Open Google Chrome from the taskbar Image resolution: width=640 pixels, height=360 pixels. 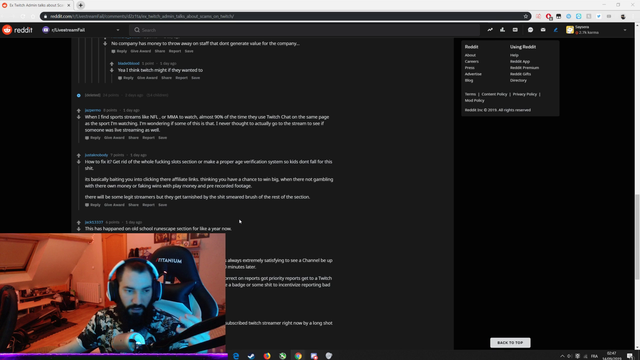[x=298, y=356]
